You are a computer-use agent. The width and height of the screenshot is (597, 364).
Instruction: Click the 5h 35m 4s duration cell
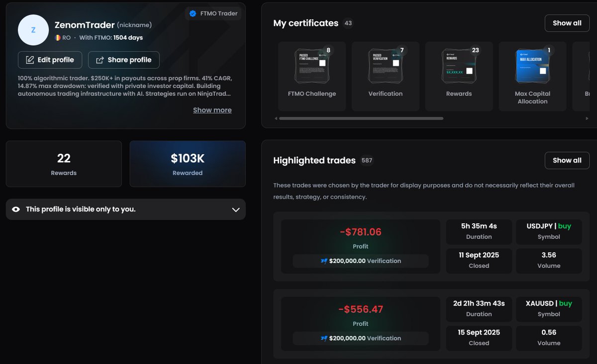(479, 232)
